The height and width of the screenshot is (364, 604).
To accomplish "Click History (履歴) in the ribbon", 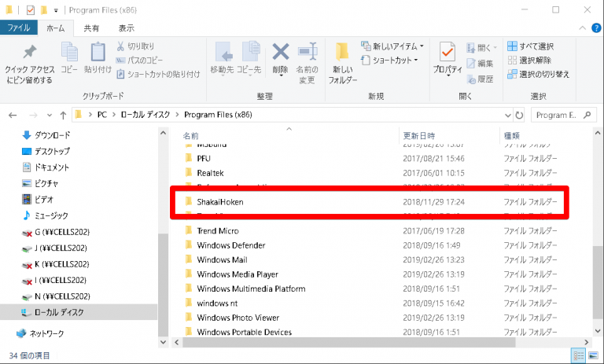I will (480, 79).
